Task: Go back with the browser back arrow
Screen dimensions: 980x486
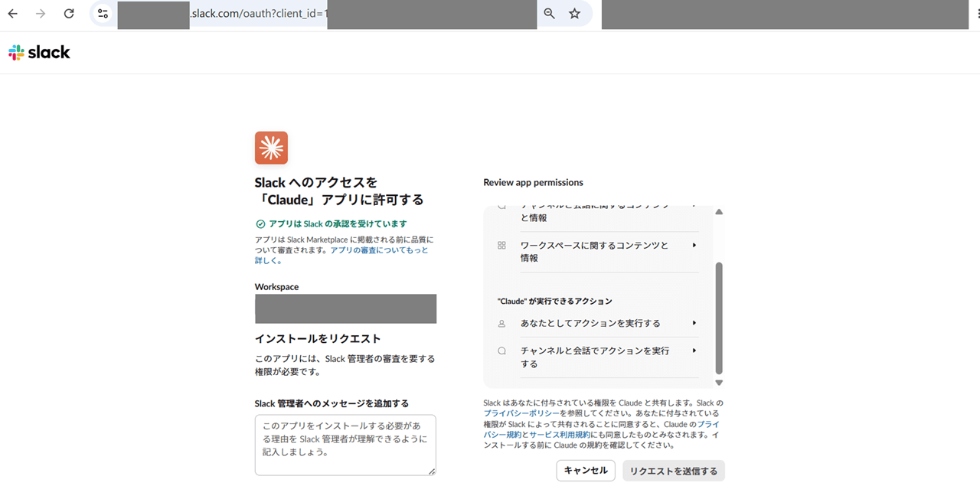Action: click(12, 14)
